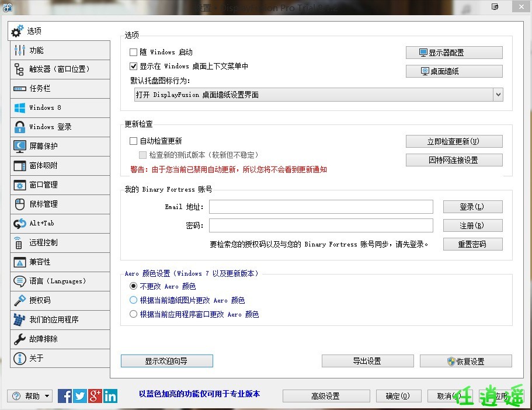Click the 桌面墙纸 button
Image resolution: width=532 pixels, height=410 pixels.
click(454, 71)
